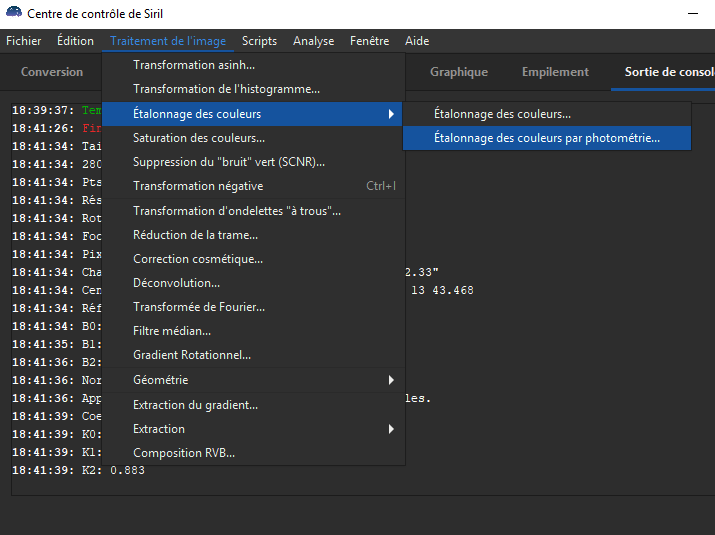Expand Étalonnage des couleurs submenu arrow
This screenshot has width=715, height=535.
(391, 114)
